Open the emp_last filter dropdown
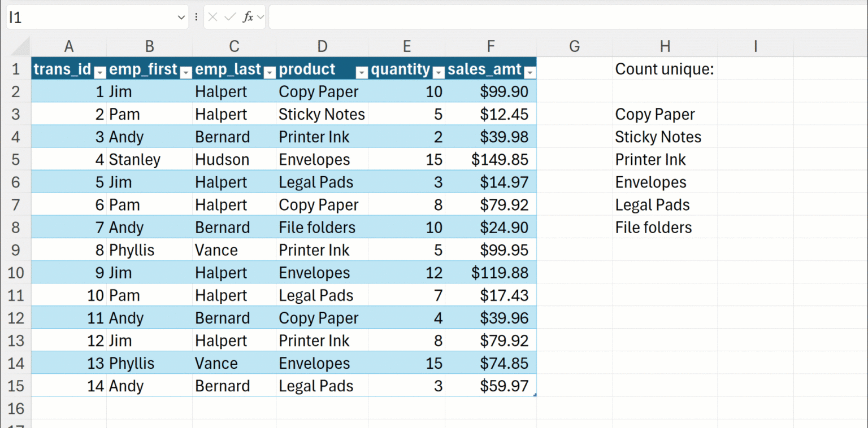Viewport: 868px width, 428px height. [x=270, y=72]
